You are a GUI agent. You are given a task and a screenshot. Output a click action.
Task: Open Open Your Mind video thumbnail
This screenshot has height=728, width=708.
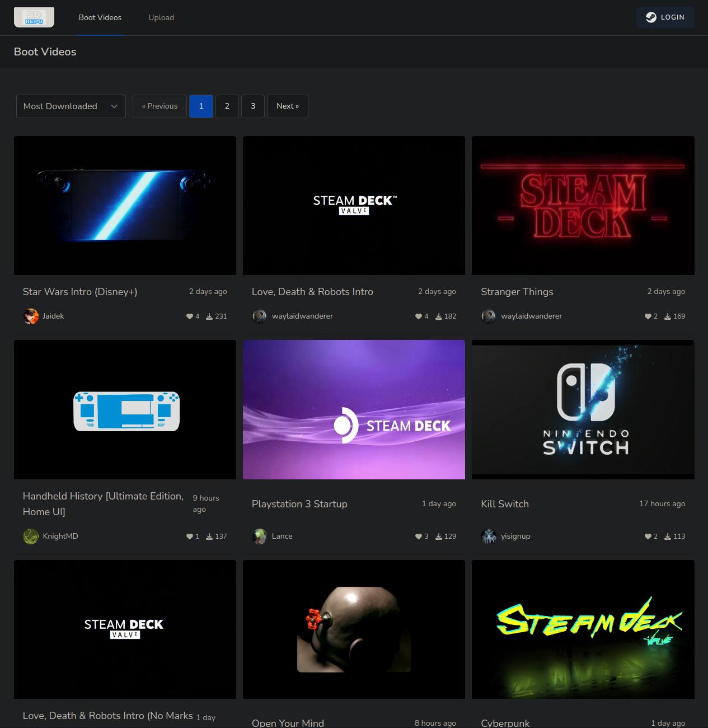pyautogui.click(x=354, y=629)
